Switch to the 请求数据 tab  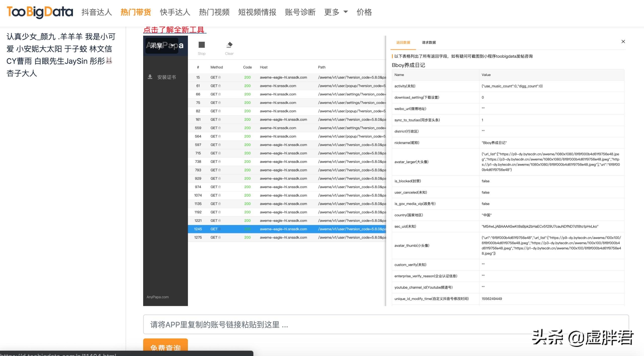429,42
